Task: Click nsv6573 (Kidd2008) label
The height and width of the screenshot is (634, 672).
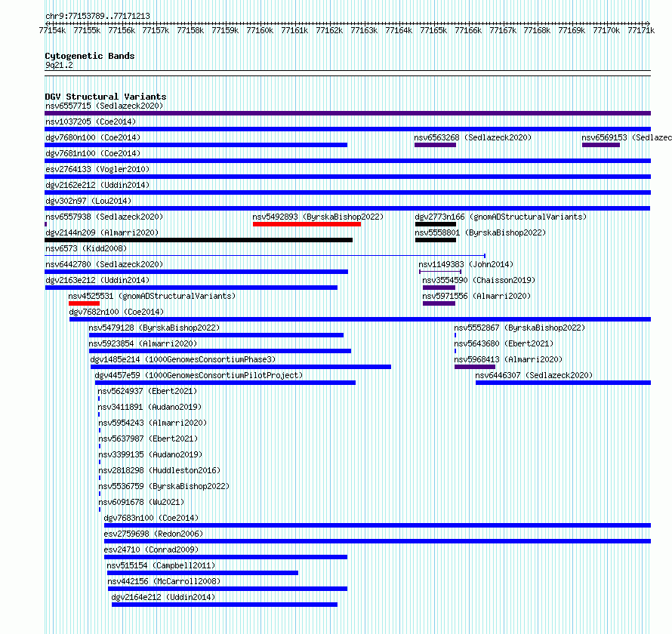Action: point(86,248)
